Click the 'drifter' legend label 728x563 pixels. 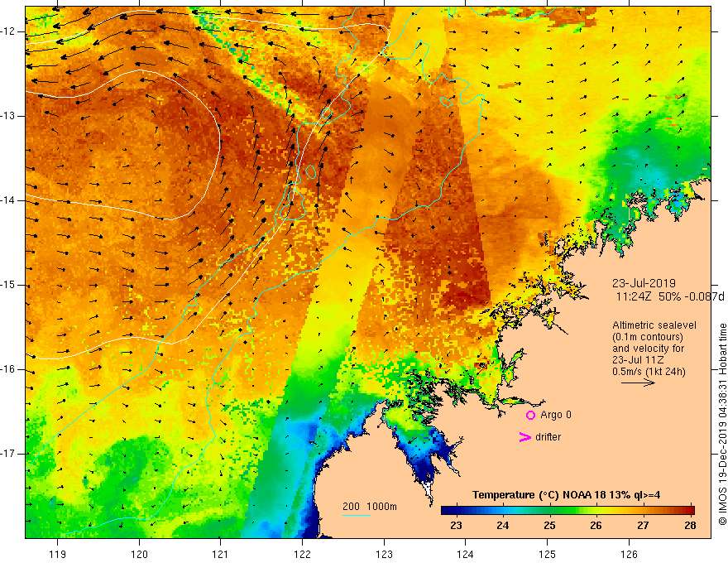(548, 437)
